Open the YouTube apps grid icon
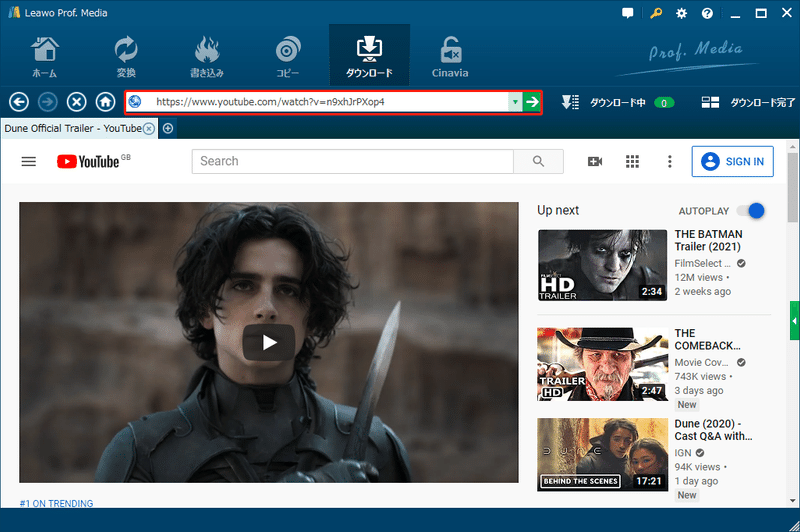 (x=632, y=162)
